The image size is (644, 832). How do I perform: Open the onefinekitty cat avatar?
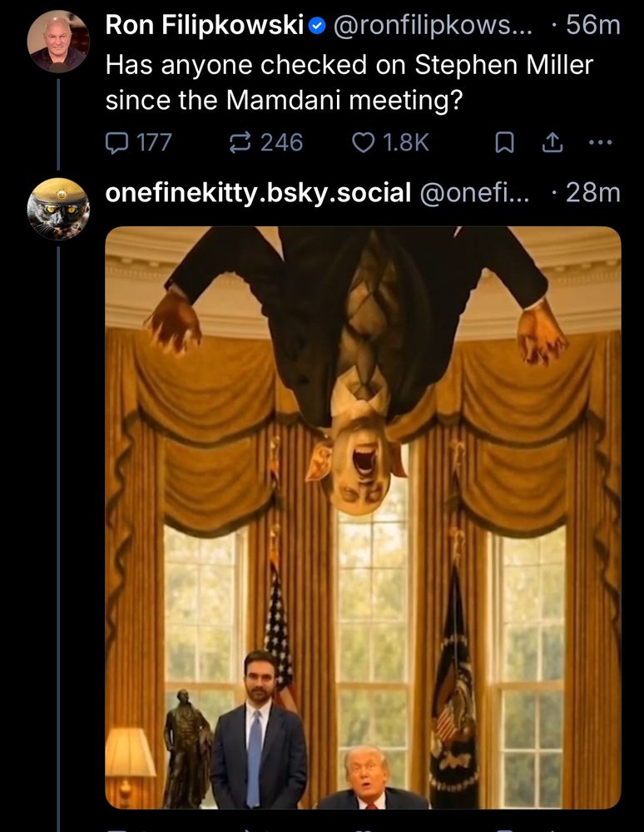click(58, 208)
